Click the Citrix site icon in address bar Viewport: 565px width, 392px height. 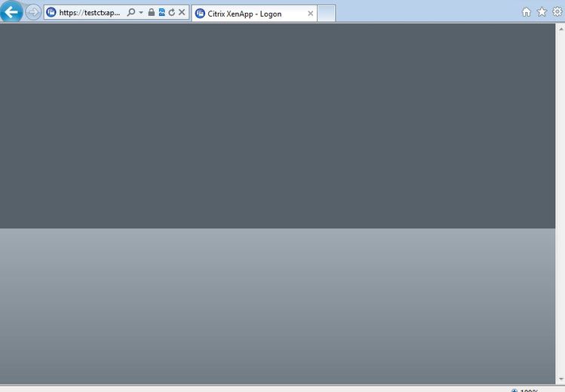point(51,12)
